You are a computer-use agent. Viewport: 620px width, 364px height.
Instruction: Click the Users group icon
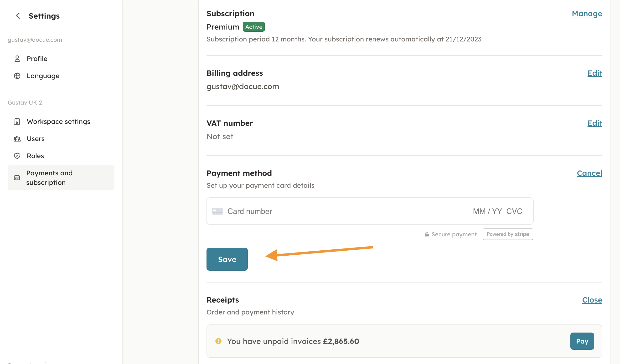pyautogui.click(x=17, y=139)
